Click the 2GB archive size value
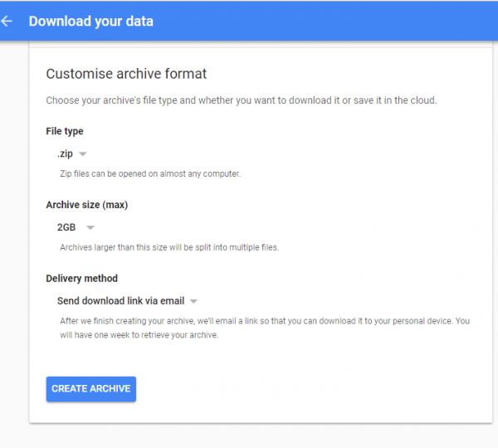The image size is (498, 448). (66, 227)
